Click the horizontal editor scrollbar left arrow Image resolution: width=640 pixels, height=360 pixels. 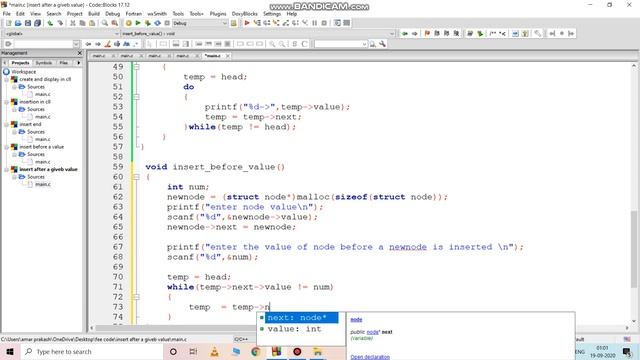pyautogui.click(x=91, y=328)
